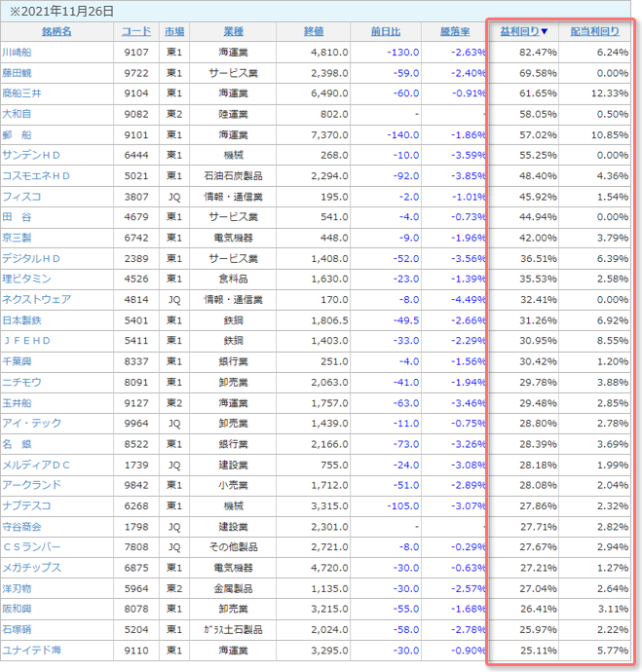Open the コスモエネHD stock link

tap(36, 176)
